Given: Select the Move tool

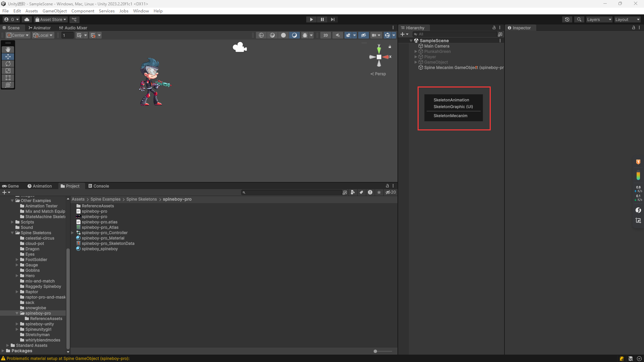Looking at the screenshot, I should pos(8,57).
